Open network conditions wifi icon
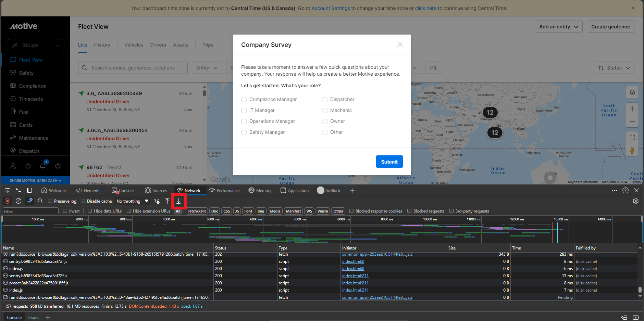The width and height of the screenshot is (644, 321). tap(157, 201)
